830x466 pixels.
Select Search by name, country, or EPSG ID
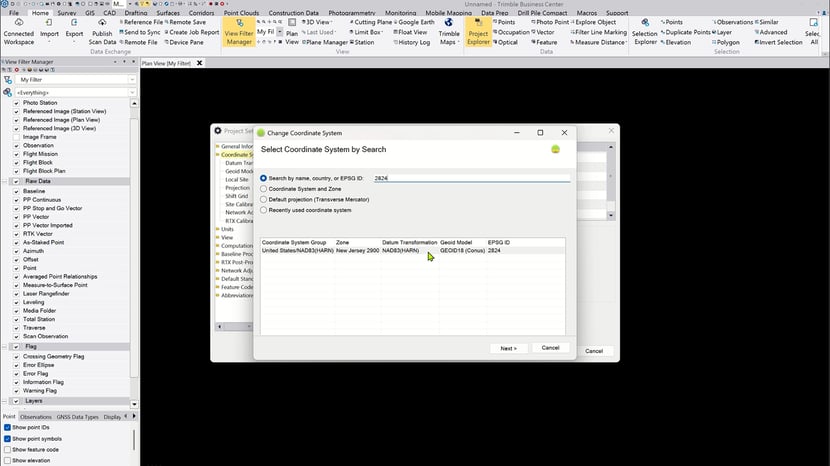(x=263, y=178)
